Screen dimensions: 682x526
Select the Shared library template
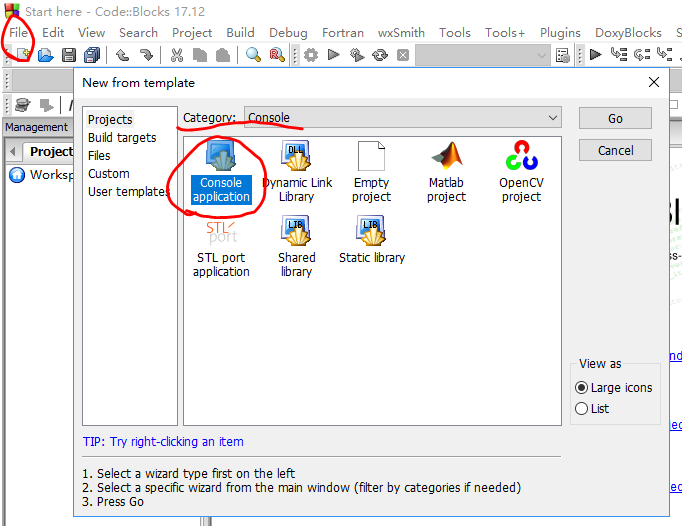[297, 247]
